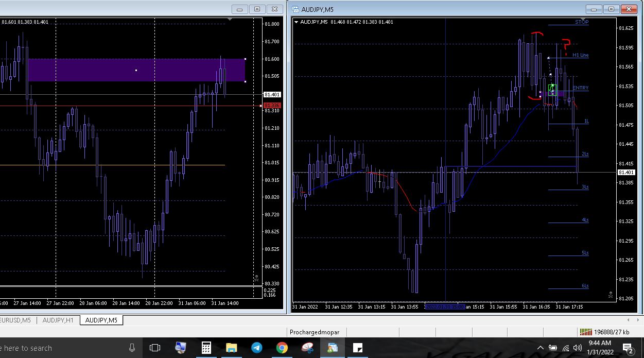Click the chart tabs scroll-left arrow
644x358 pixels.
pos(628,320)
